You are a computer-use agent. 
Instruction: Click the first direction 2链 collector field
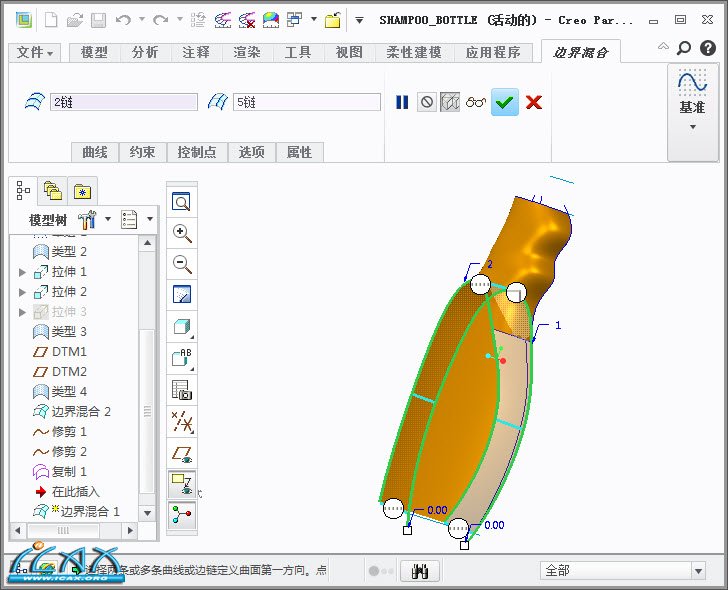[124, 102]
